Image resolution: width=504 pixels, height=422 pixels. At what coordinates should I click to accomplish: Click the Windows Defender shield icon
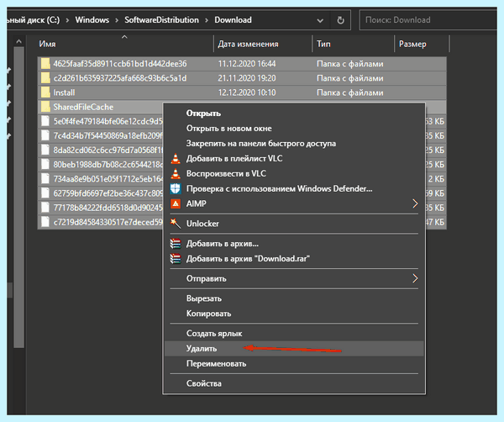point(176,188)
